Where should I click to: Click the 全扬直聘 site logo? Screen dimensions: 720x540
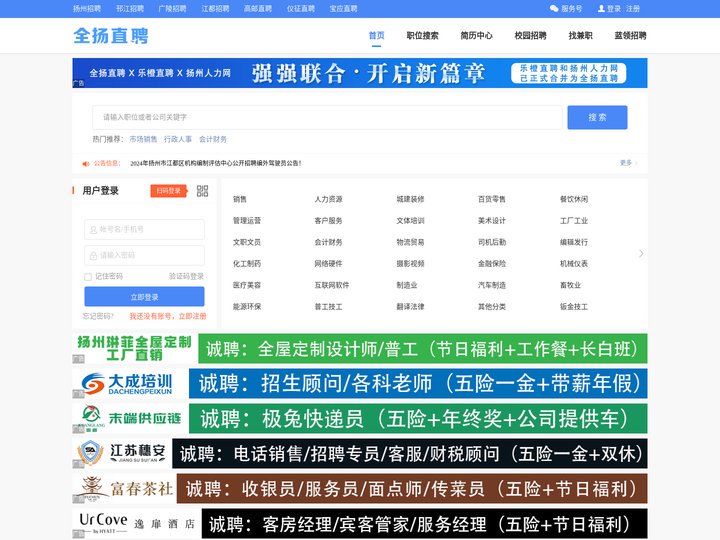pos(111,36)
